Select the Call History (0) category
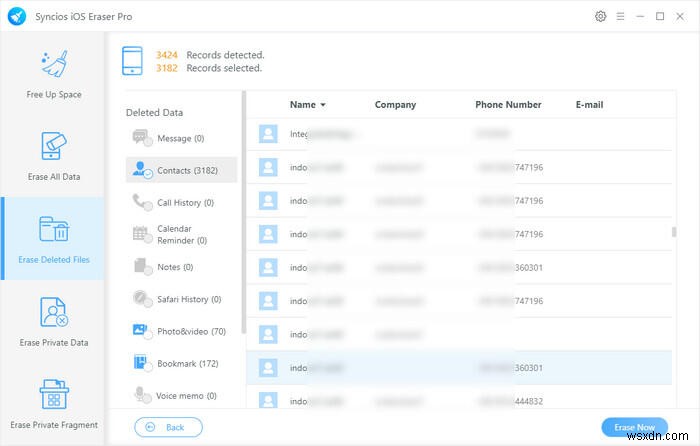The width and height of the screenshot is (700, 446). [x=181, y=203]
